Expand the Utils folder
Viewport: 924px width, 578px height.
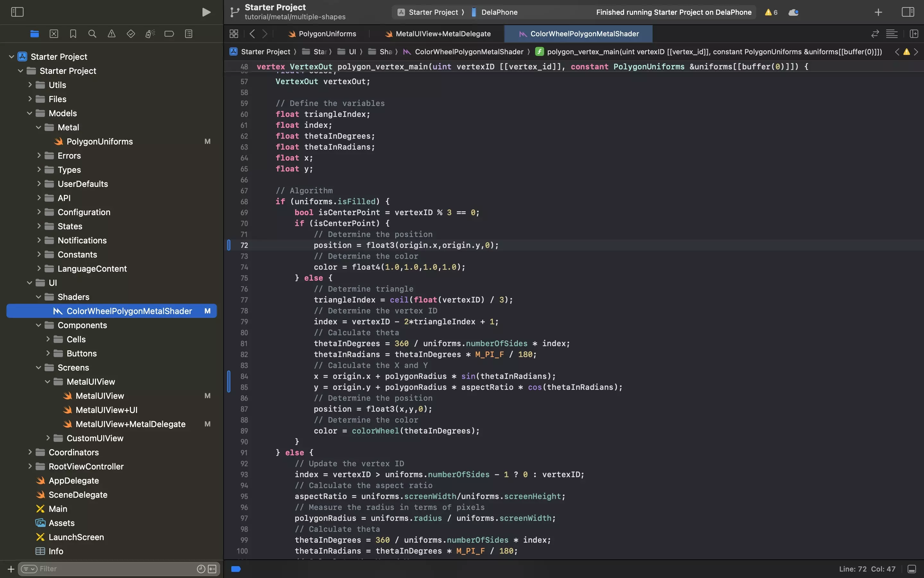(x=30, y=85)
